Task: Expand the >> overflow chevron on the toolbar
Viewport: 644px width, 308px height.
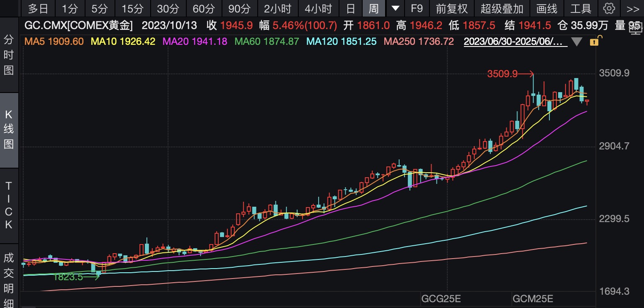Action: (x=632, y=8)
